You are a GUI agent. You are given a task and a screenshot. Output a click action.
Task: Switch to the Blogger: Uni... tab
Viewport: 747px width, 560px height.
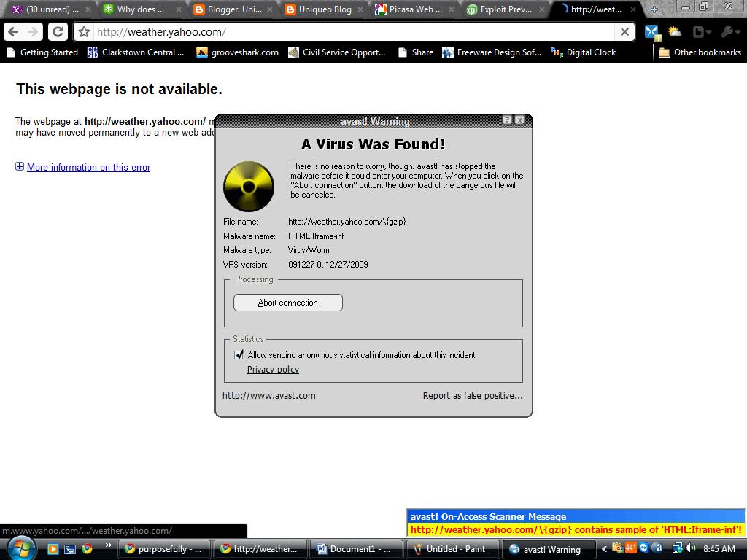click(233, 9)
